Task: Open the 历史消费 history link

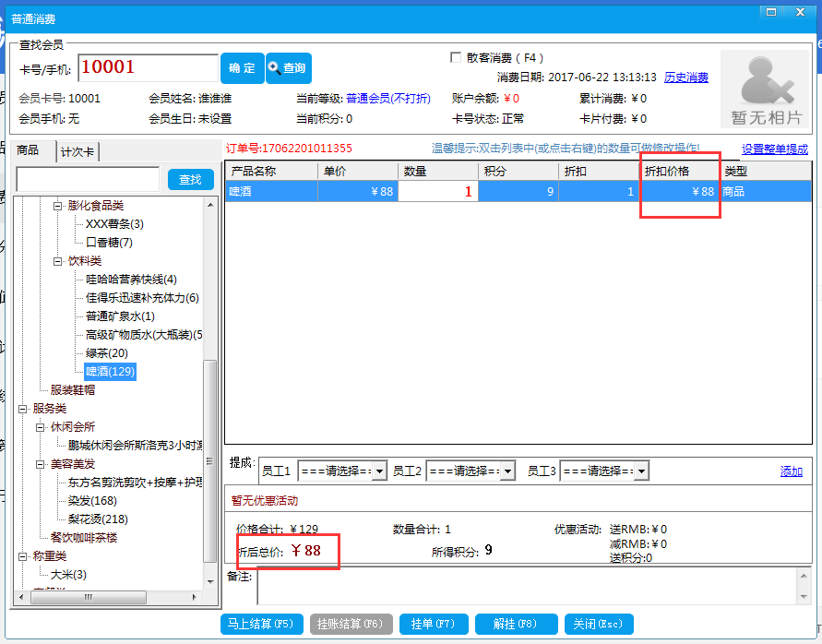Action: (x=686, y=77)
